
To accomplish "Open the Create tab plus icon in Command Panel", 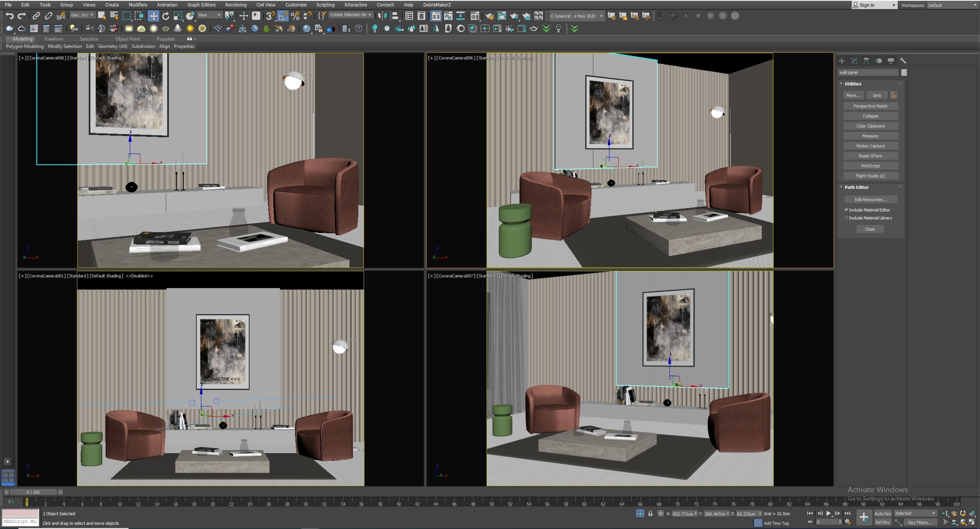I will [x=841, y=61].
